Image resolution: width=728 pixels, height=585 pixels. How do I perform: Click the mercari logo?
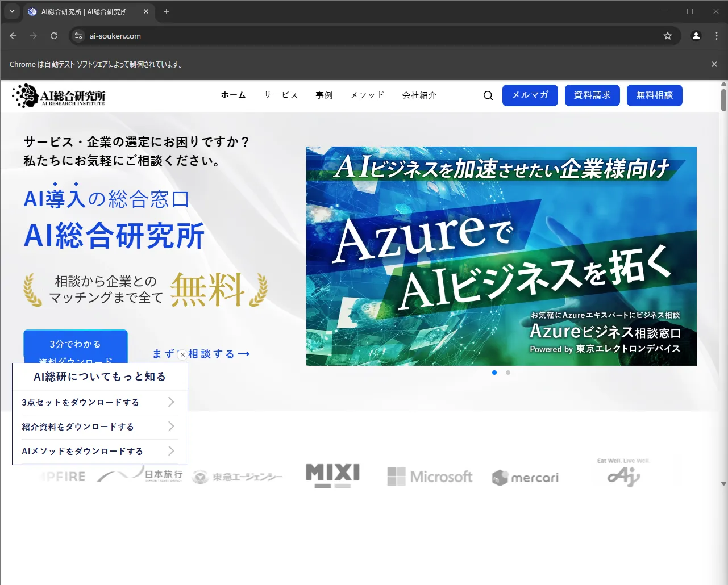pyautogui.click(x=526, y=478)
